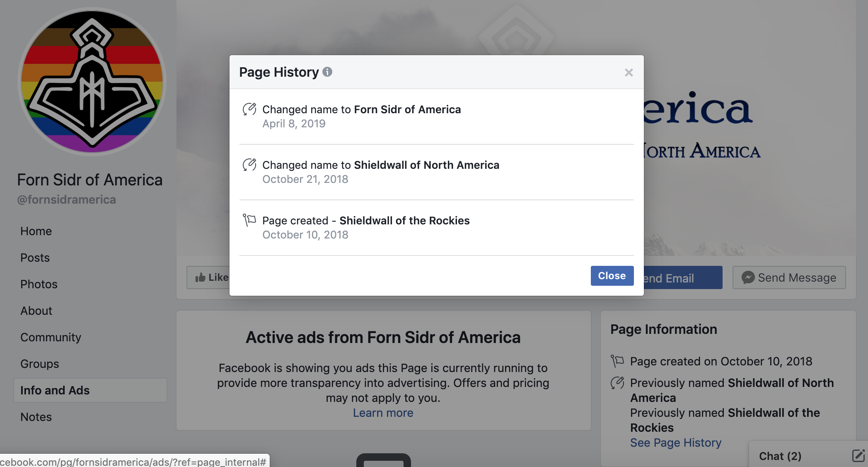Open Notes in the sidebar
This screenshot has width=868, height=467.
point(36,417)
